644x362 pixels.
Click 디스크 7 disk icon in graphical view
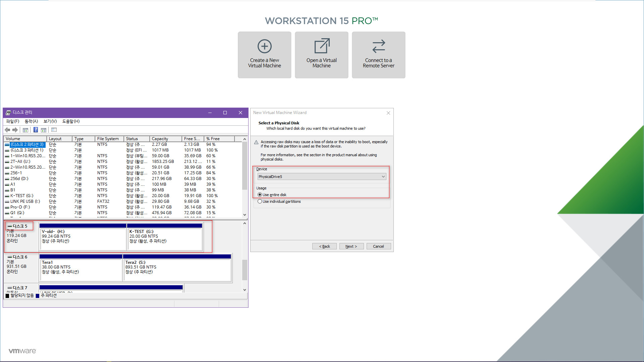10,288
